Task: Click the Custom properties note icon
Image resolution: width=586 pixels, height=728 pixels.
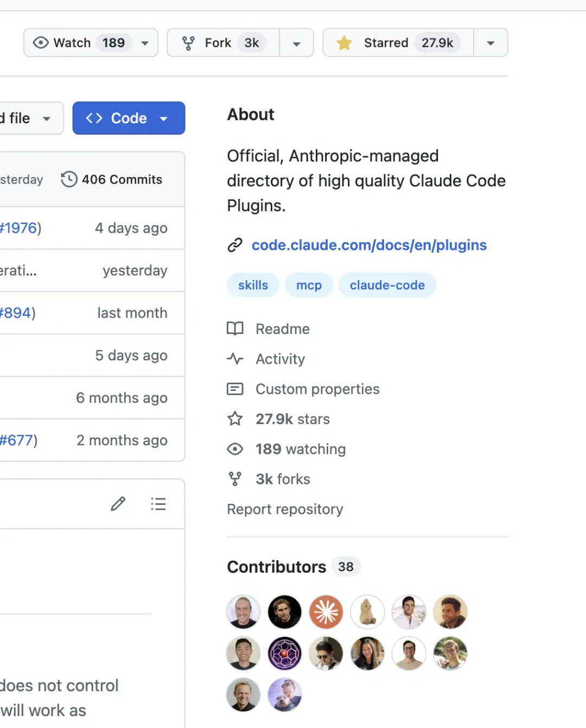Action: (235, 389)
